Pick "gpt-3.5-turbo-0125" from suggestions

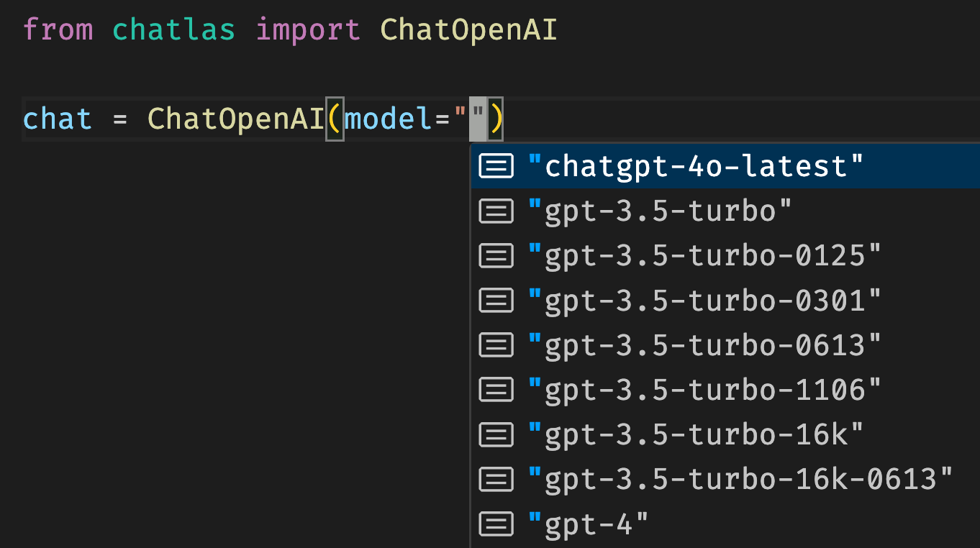pos(725,255)
